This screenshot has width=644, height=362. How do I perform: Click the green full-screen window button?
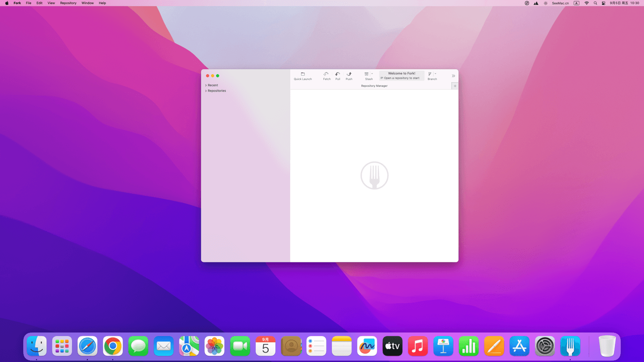pos(218,76)
